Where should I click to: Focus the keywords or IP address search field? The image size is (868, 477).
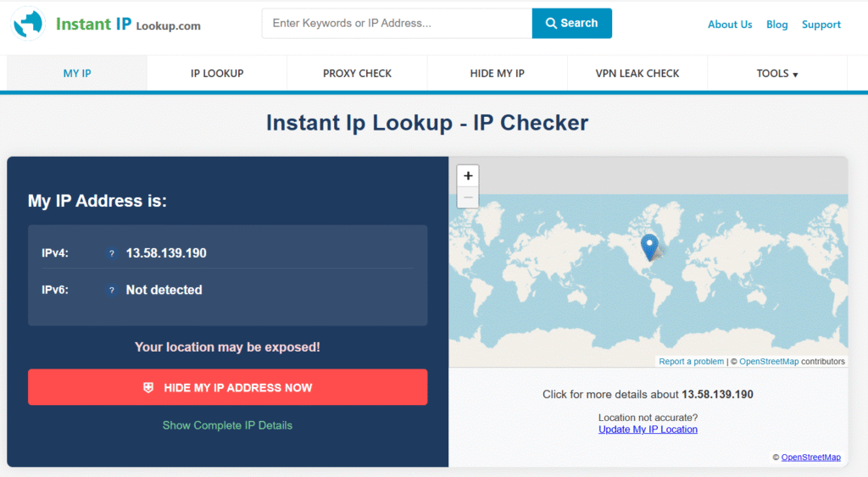(397, 23)
